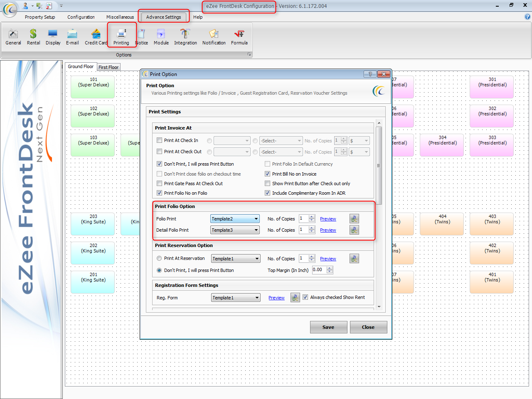Click Close button in Print Option

tap(368, 327)
